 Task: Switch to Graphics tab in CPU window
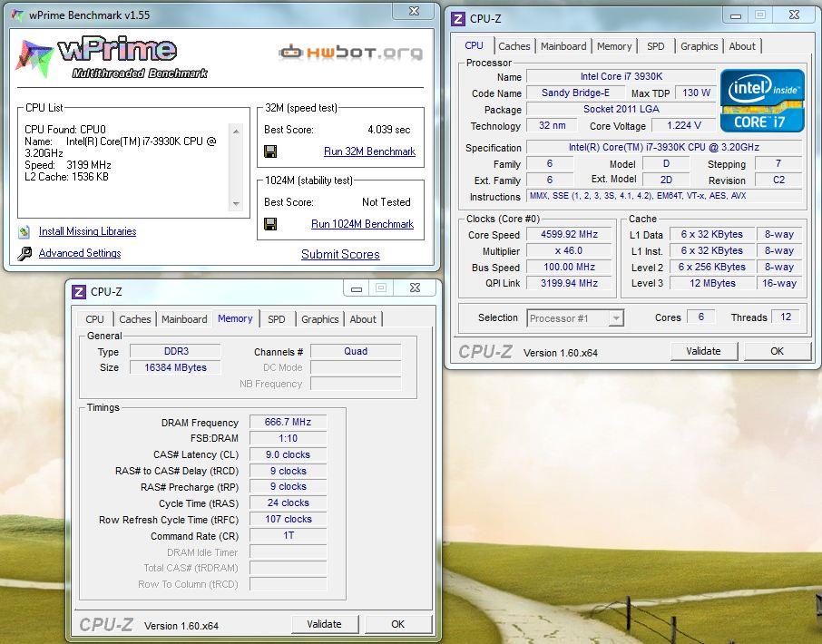(700, 46)
